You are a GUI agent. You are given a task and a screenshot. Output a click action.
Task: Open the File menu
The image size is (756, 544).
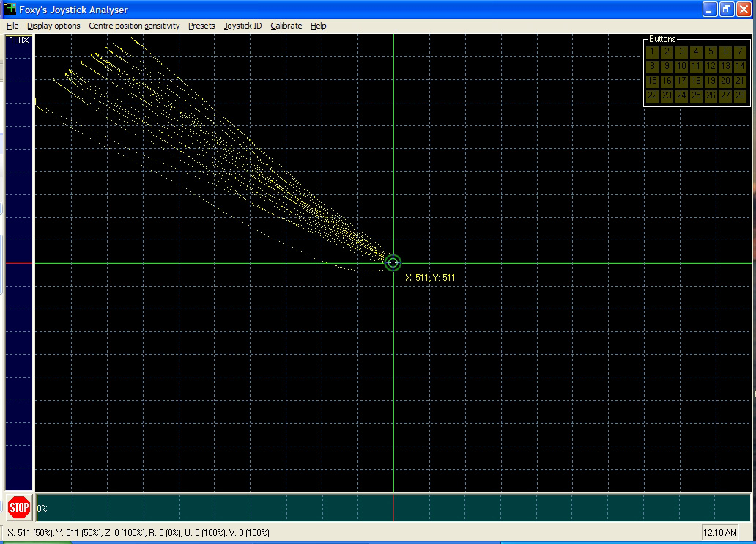(12, 26)
